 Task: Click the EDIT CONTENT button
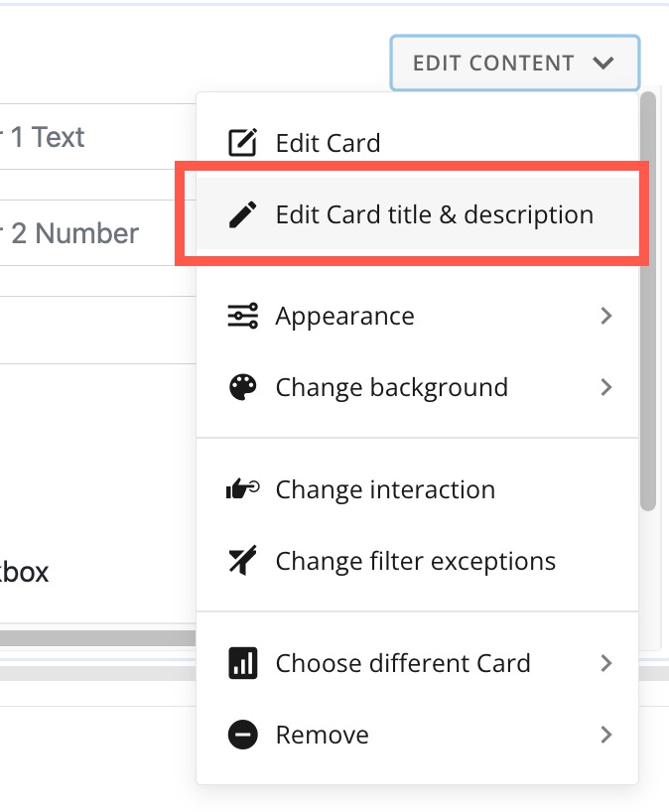[514, 63]
